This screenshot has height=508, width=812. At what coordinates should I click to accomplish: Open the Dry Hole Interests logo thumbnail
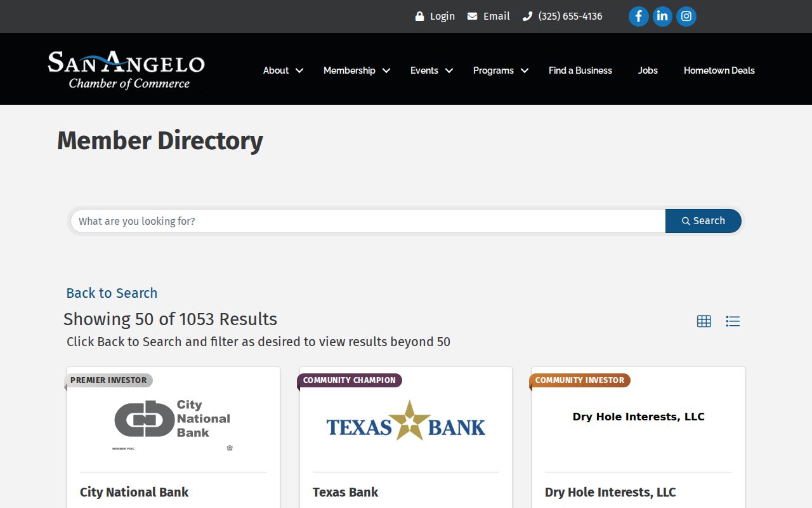tap(639, 417)
